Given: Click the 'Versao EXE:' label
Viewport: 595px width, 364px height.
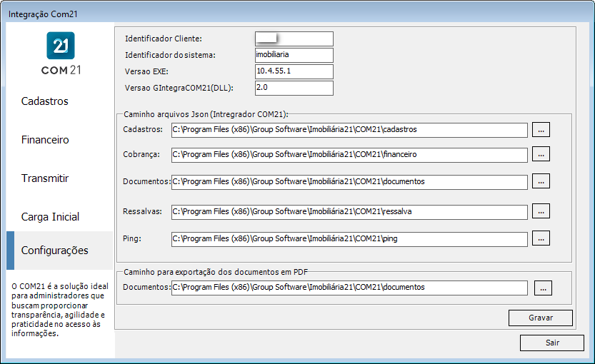Looking at the screenshot, I should pos(146,71).
